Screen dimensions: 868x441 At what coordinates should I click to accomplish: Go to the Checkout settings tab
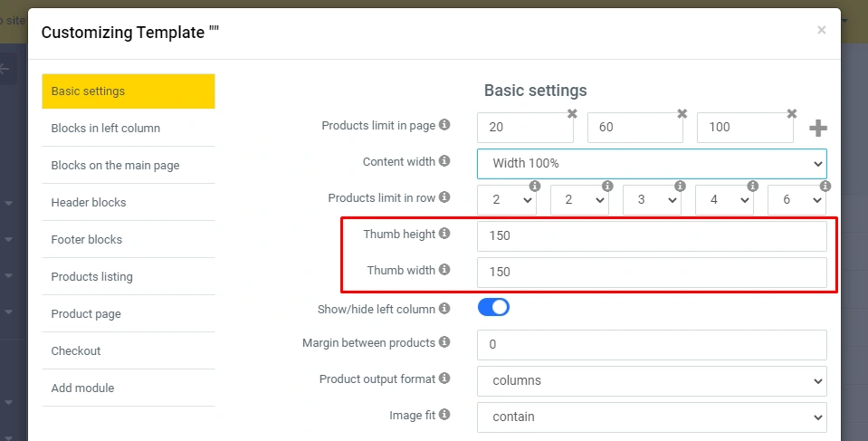(129, 351)
